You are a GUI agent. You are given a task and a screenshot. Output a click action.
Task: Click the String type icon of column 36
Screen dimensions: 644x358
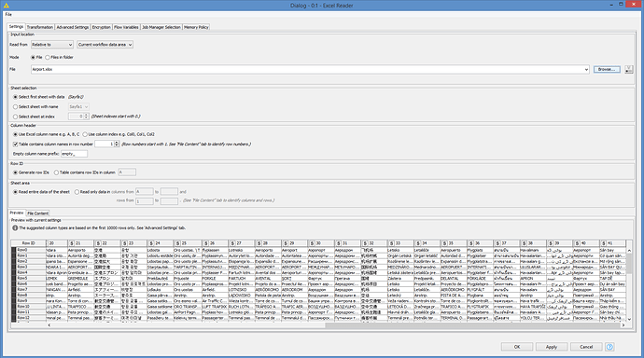point(470,243)
